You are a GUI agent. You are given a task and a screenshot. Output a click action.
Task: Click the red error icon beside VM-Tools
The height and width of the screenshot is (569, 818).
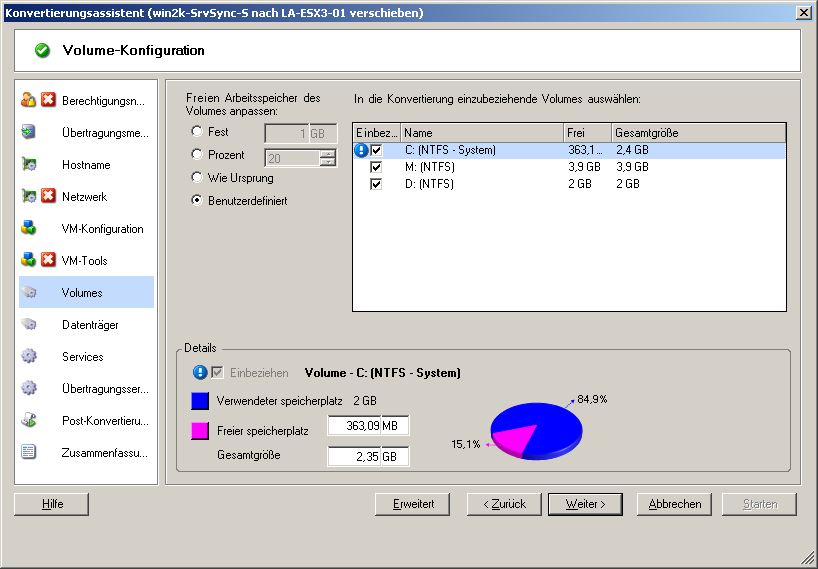tap(48, 260)
